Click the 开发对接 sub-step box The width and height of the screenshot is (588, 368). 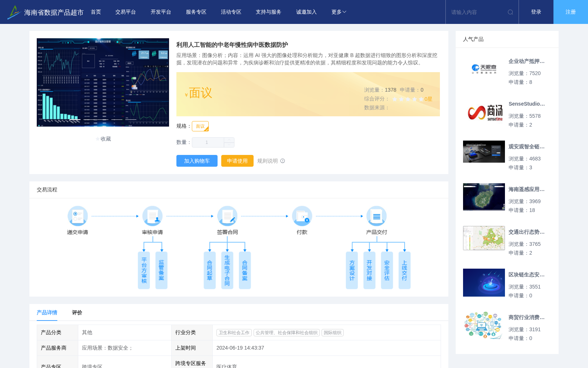tap(369, 270)
